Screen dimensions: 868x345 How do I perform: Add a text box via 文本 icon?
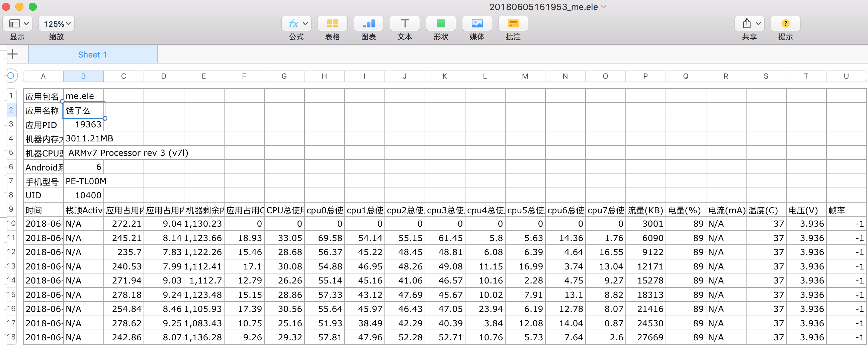(405, 23)
